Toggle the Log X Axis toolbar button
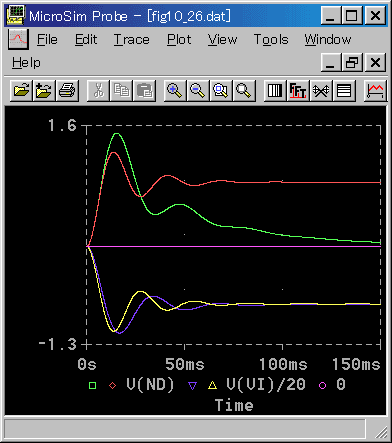The image size is (392, 443). [275, 90]
